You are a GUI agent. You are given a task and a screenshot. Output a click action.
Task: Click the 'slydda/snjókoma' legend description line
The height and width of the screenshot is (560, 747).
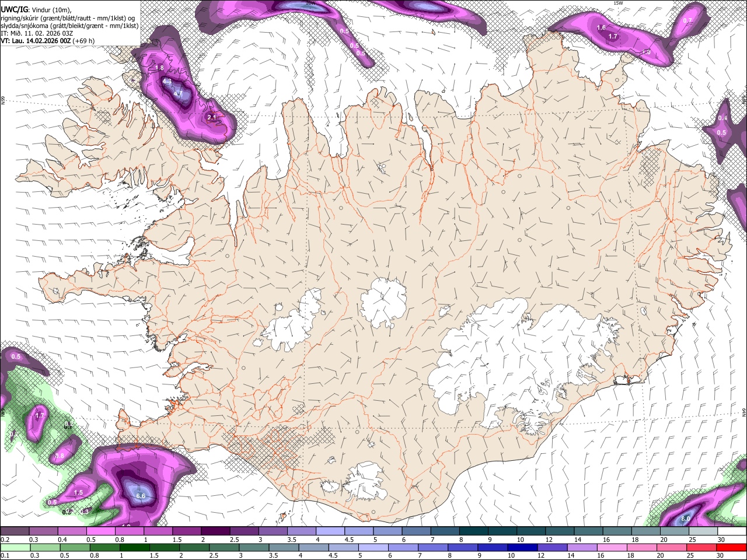tap(69, 26)
